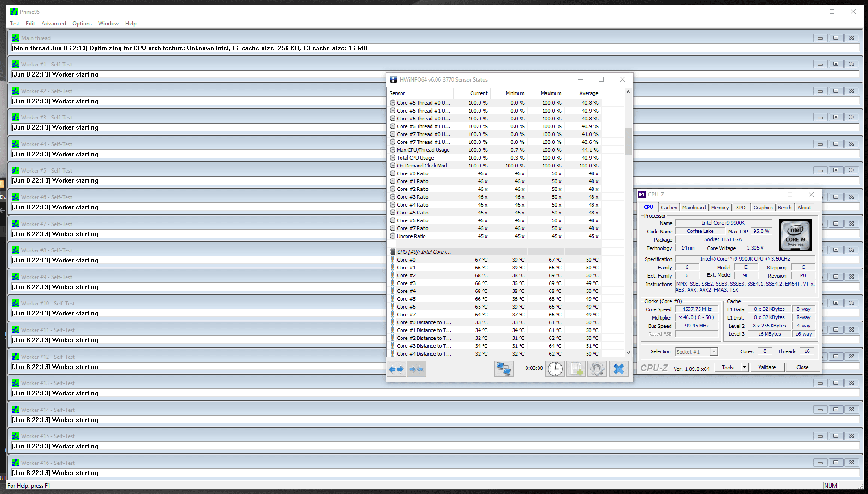
Task: Switch to CPU-Z Caches tab
Action: click(669, 208)
